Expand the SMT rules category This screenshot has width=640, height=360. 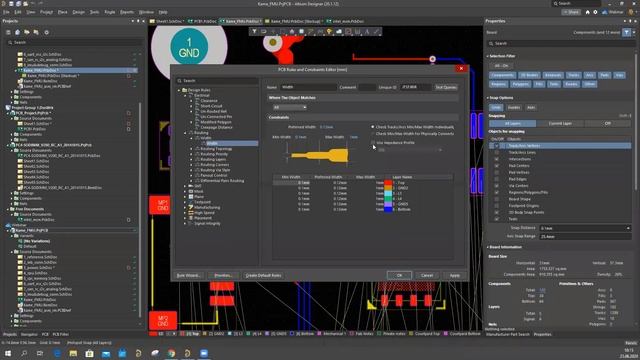pyautogui.click(x=185, y=186)
